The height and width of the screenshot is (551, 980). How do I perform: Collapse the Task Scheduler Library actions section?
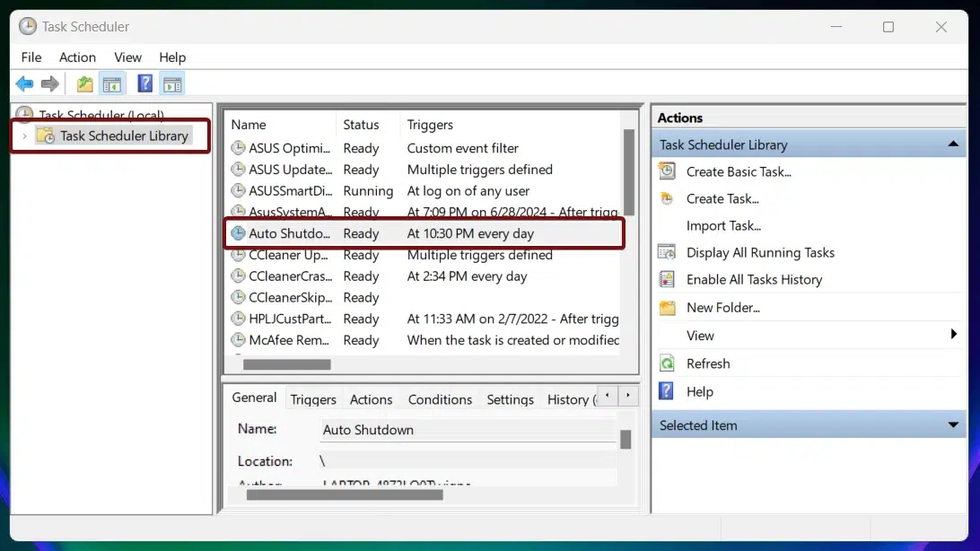(953, 144)
